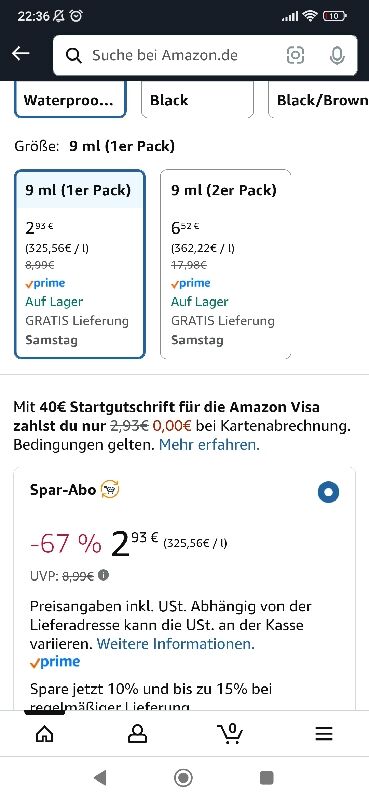This screenshot has height=800, width=369.
Task: Tap the microphone voice search icon
Action: coord(337,55)
